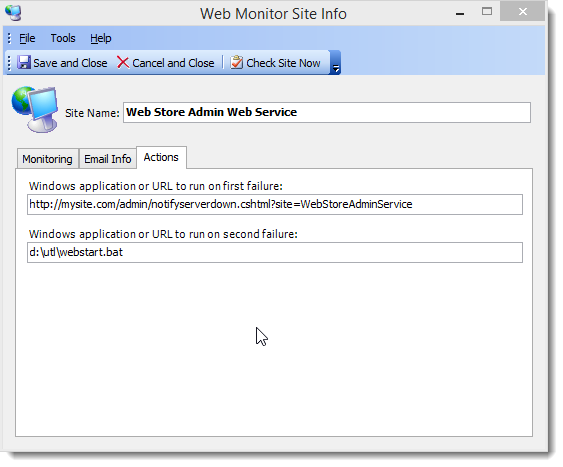Open the Tools menu

click(63, 38)
